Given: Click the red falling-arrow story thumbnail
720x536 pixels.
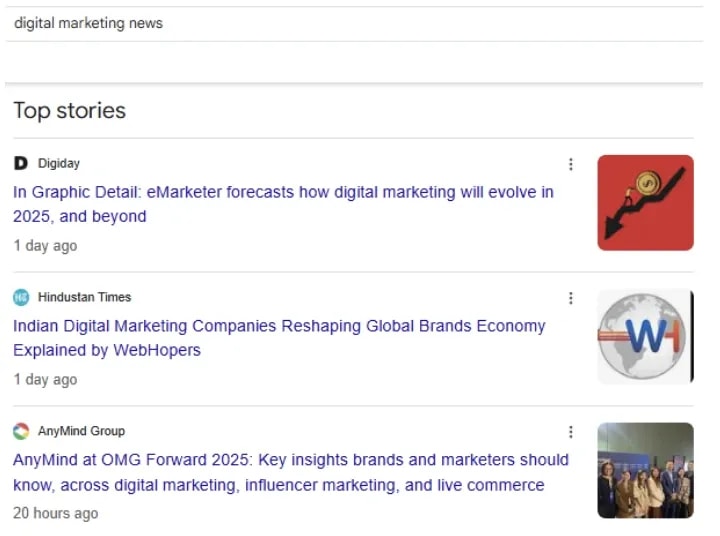Looking at the screenshot, I should tap(645, 202).
